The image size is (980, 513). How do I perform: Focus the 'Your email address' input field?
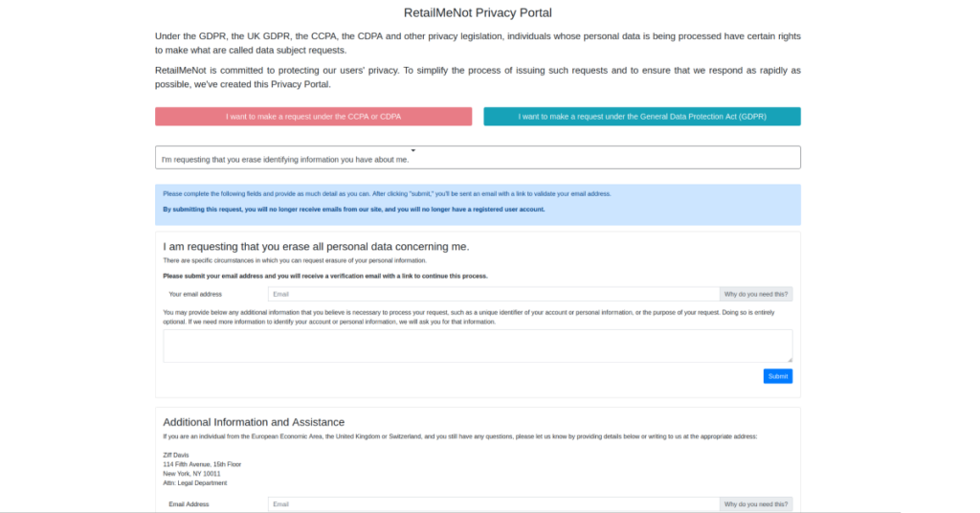pos(493,294)
